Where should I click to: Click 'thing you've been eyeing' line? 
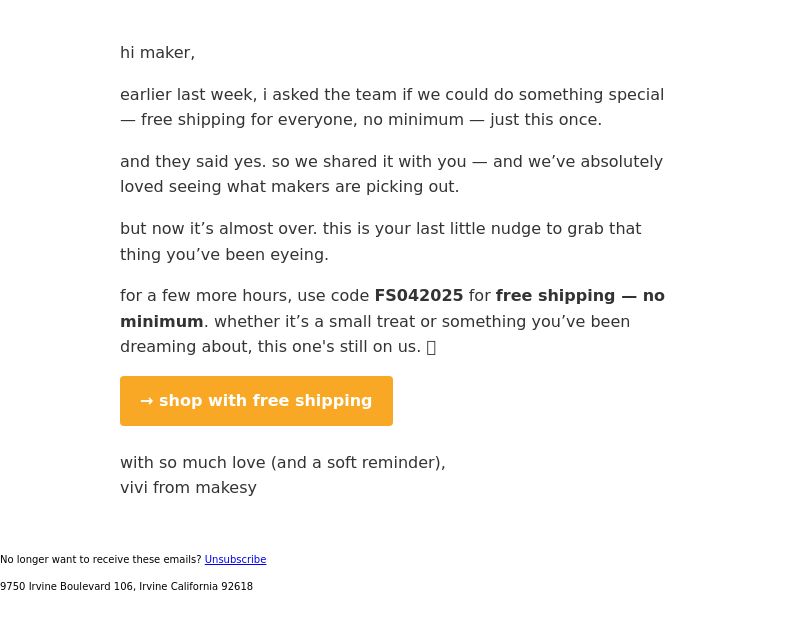pos(224,255)
